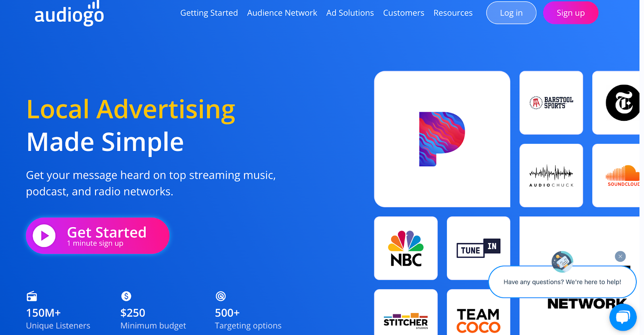Open the Audience Network menu
The height and width of the screenshot is (335, 644).
[x=282, y=13]
